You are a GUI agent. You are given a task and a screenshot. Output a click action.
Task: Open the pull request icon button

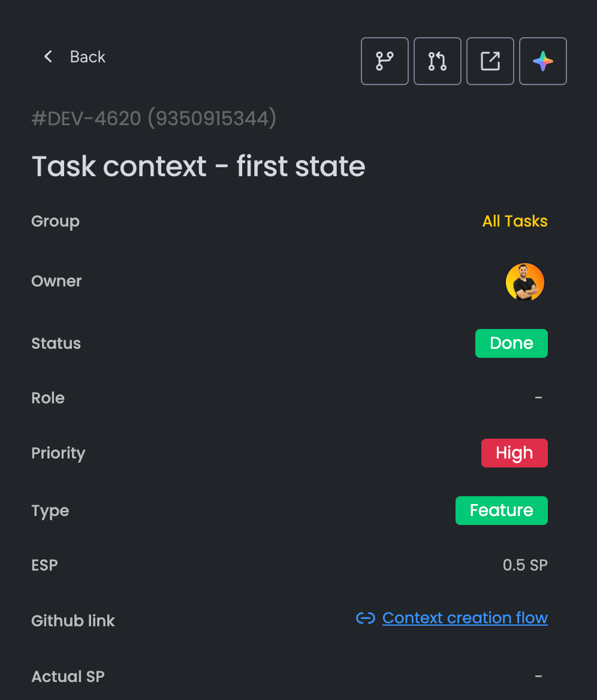(437, 61)
